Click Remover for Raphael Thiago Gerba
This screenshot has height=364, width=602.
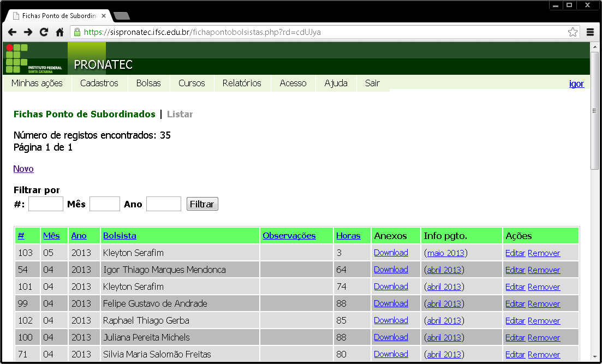(544, 321)
